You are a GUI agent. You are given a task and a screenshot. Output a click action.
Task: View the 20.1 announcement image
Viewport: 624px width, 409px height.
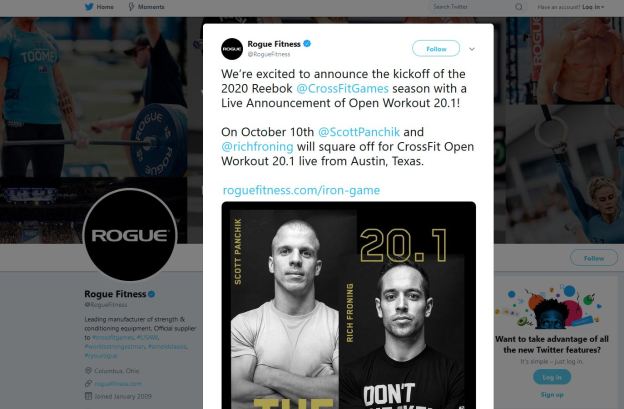[349, 305]
